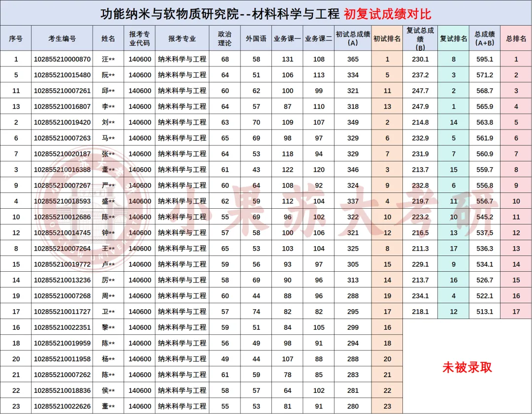532x414 pixels.
Task: Select the name cell 马**
Action: point(108,138)
